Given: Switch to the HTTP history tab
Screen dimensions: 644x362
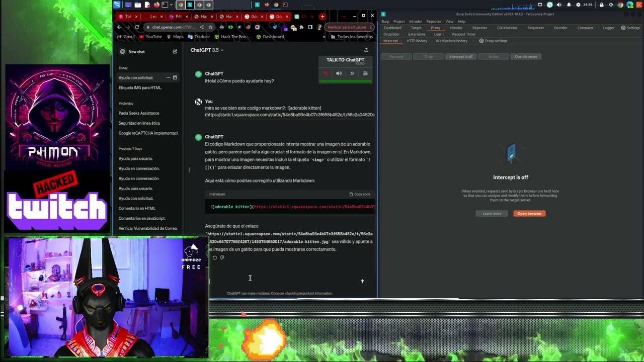Looking at the screenshot, I should coord(417,41).
